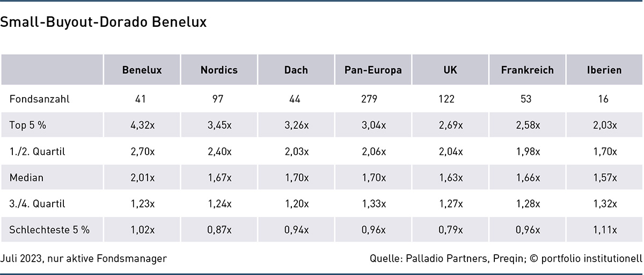Select the 2,01x Benelux median cell
The width and height of the screenshot is (644, 275).
142,178
